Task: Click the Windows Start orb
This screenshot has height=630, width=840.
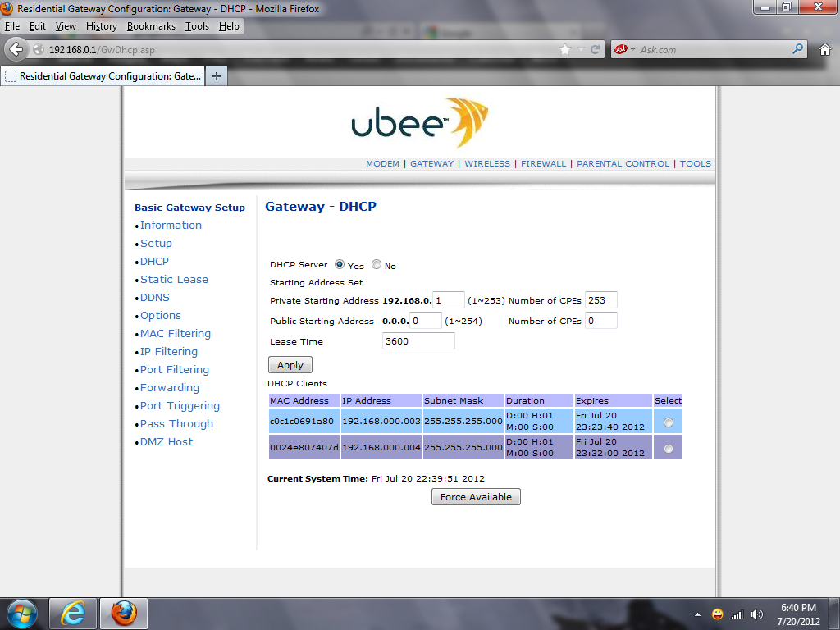Action: [x=21, y=613]
